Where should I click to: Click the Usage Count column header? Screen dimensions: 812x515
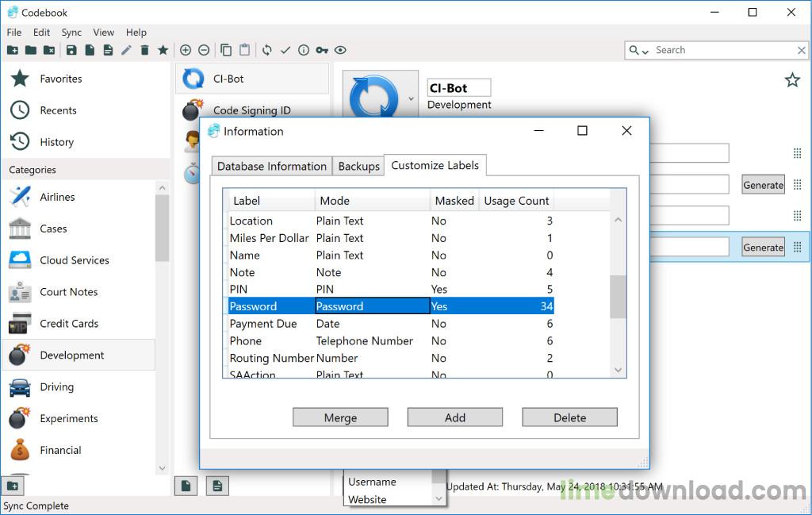[x=516, y=201]
